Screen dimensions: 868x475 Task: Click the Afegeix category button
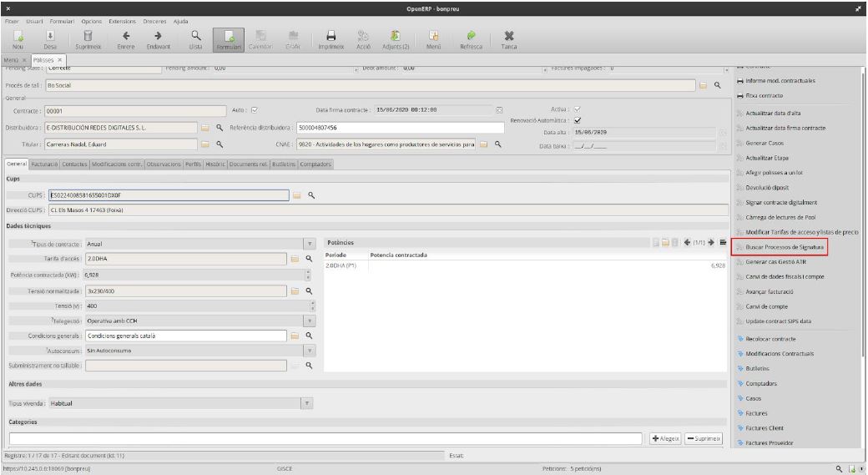pos(666,438)
